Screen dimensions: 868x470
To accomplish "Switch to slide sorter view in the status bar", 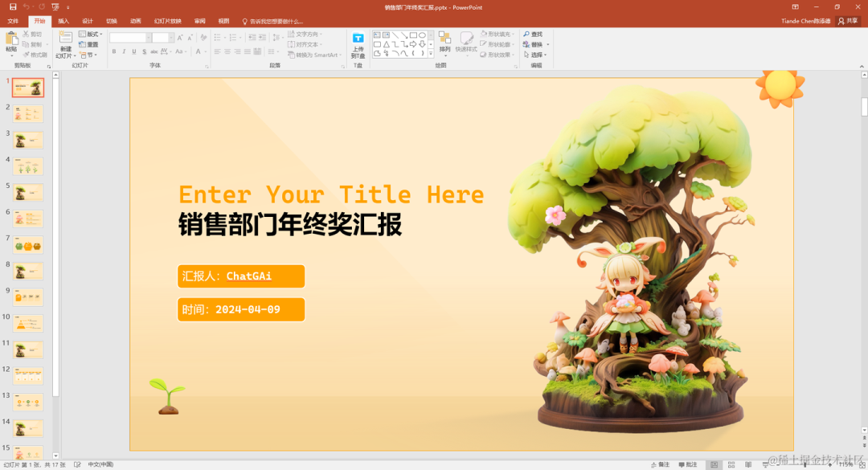I will tap(731, 464).
